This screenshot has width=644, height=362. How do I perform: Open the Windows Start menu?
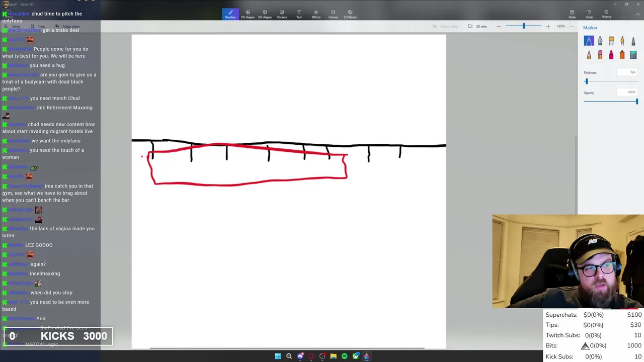(x=278, y=356)
